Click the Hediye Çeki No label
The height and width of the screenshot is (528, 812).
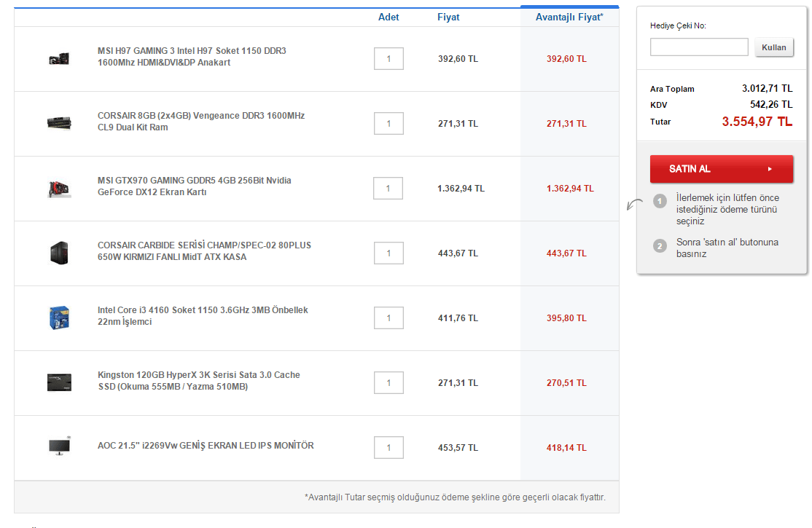tap(678, 25)
